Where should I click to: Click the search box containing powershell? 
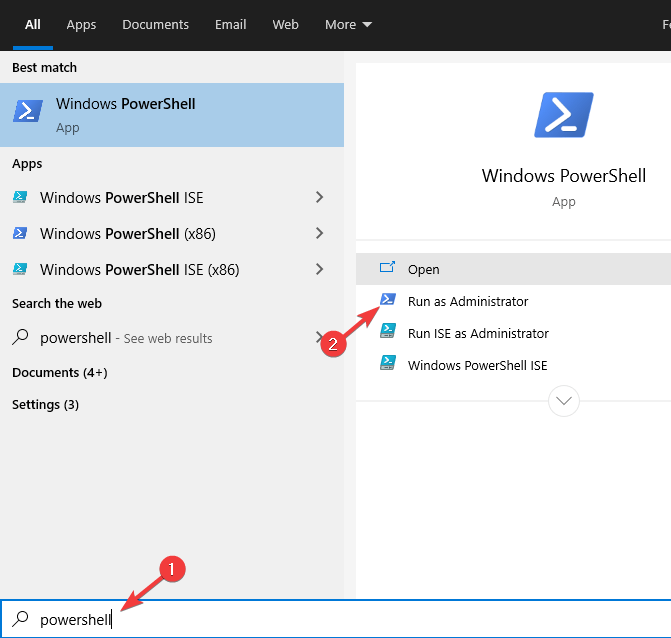(x=336, y=619)
